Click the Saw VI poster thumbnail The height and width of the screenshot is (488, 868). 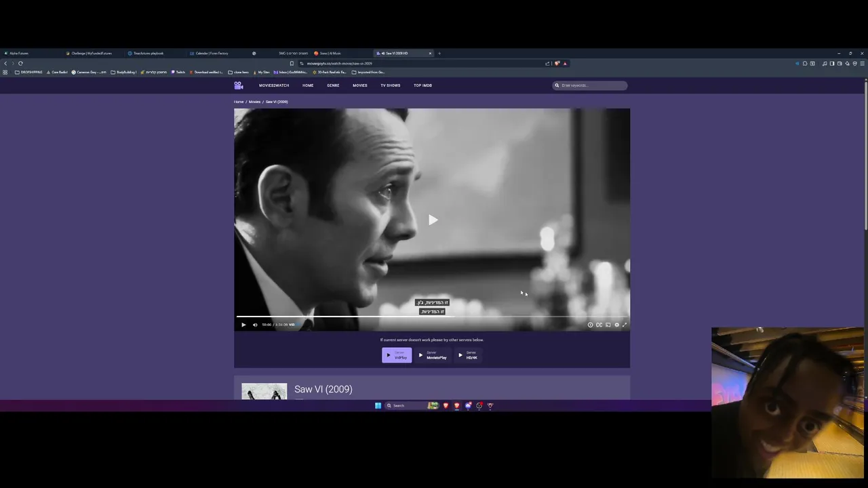[264, 391]
